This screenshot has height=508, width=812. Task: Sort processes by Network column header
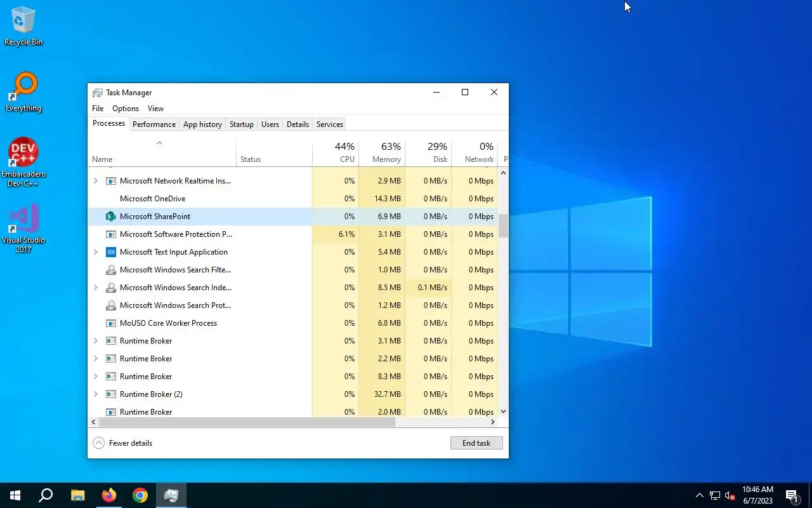(475, 152)
